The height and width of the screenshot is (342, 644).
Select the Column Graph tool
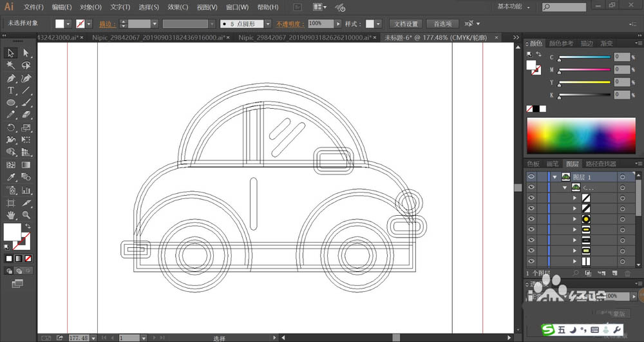pyautogui.click(x=26, y=190)
